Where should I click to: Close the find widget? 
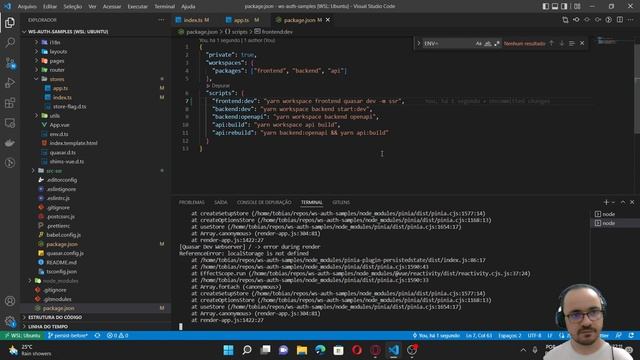point(582,43)
